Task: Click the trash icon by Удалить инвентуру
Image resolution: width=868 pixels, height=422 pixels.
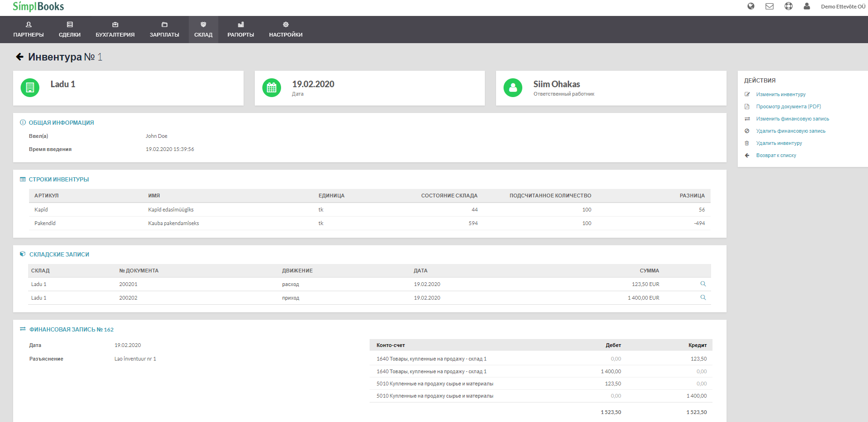Action: click(x=747, y=143)
